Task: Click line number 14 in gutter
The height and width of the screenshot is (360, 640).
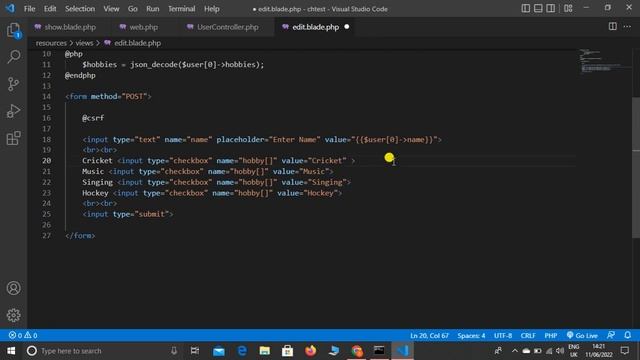Action: point(47,96)
